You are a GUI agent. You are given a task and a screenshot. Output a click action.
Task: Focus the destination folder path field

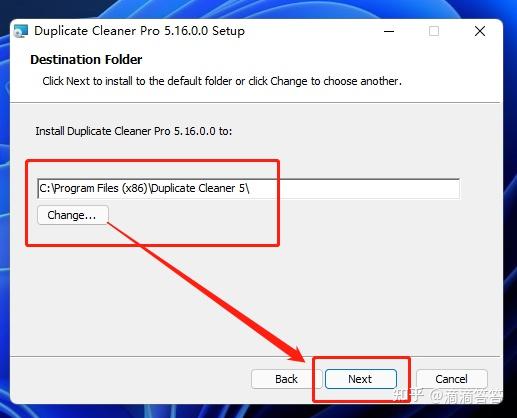pyautogui.click(x=248, y=189)
